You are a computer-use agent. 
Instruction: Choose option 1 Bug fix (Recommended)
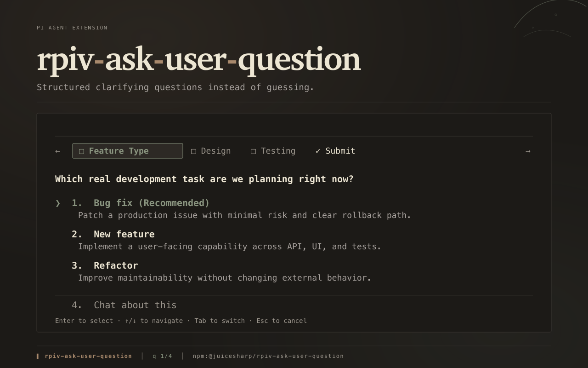point(141,203)
